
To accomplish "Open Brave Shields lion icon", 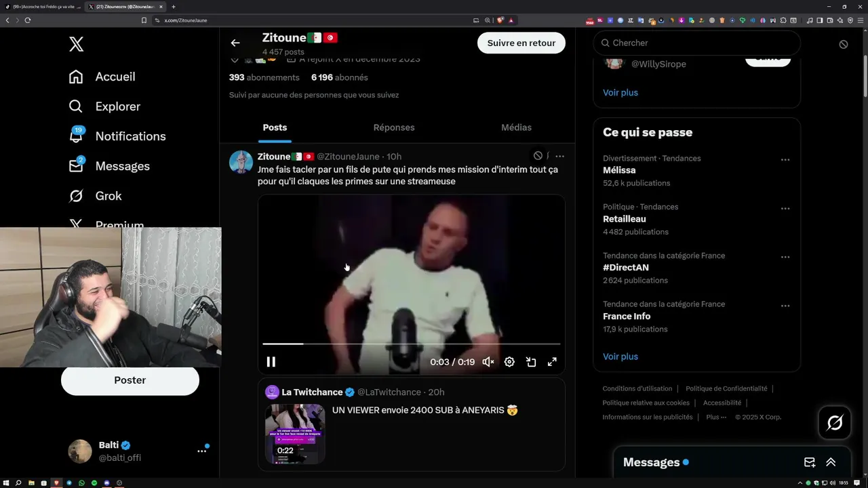I will [x=500, y=20].
